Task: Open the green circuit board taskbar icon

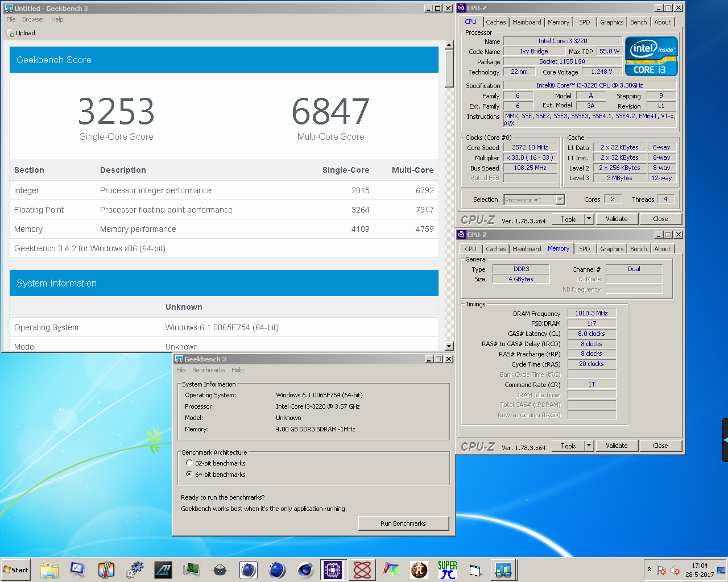Action: coord(192,569)
